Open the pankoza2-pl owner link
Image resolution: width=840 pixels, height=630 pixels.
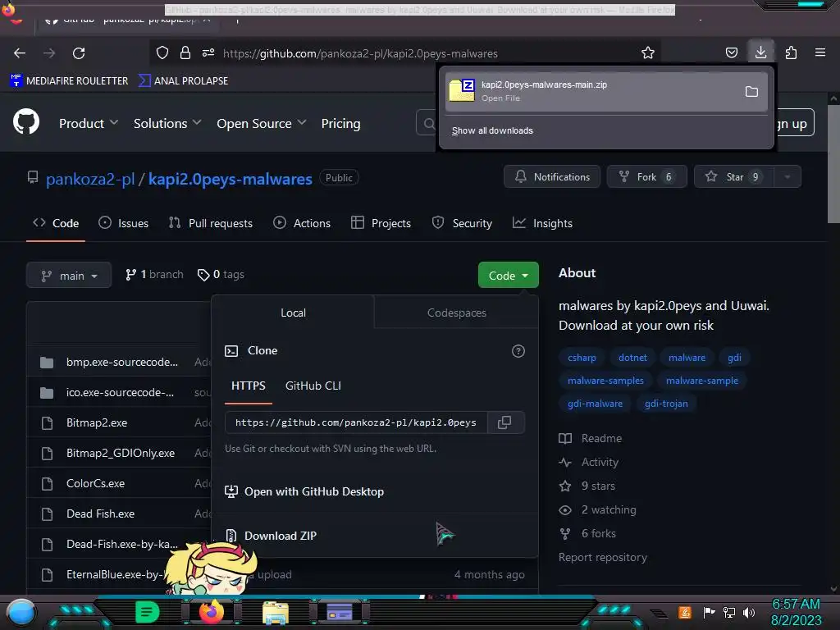coord(90,179)
